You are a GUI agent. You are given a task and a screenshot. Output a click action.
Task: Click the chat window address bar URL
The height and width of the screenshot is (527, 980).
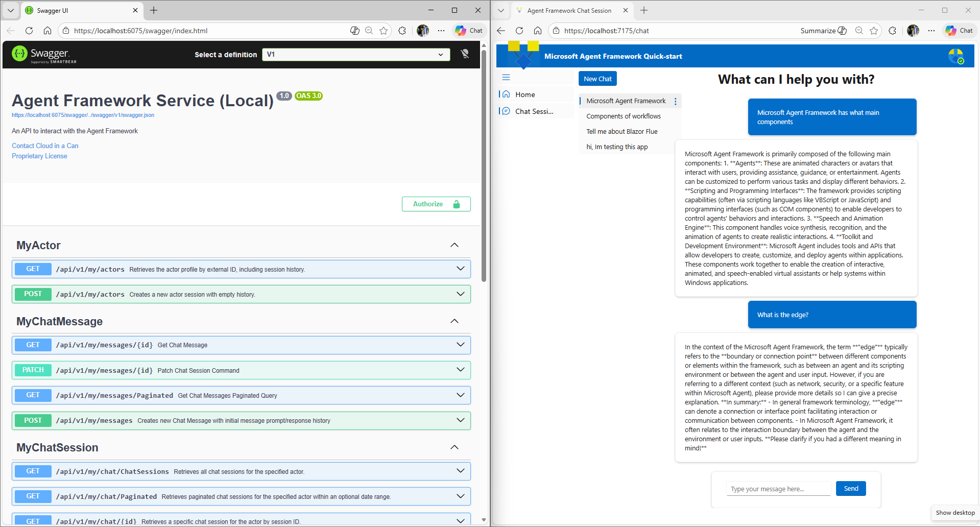click(x=606, y=31)
